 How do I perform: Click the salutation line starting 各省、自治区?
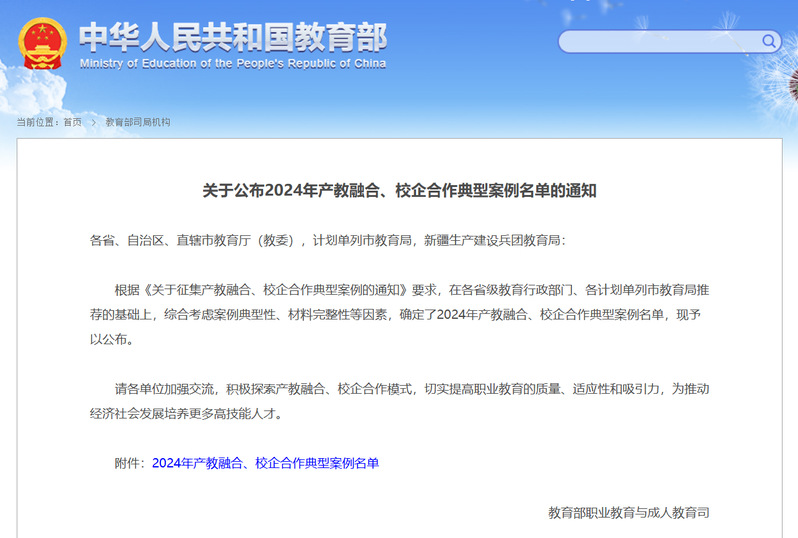tap(327, 240)
